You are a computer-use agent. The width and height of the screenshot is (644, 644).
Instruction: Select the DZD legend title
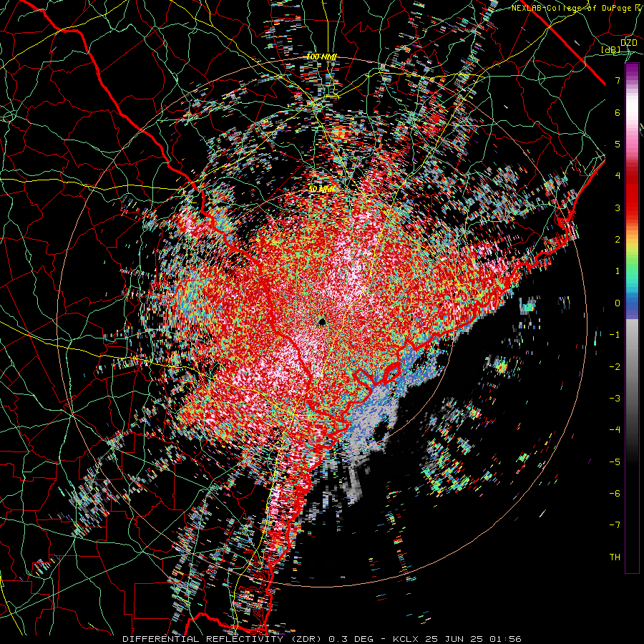629,43
